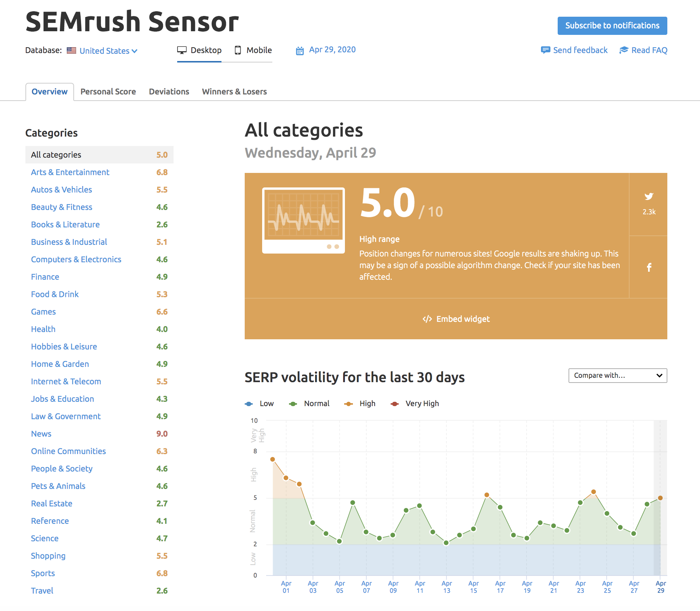Switch to the Desktop tab
Viewport: 700px width, 611px height.
point(199,50)
